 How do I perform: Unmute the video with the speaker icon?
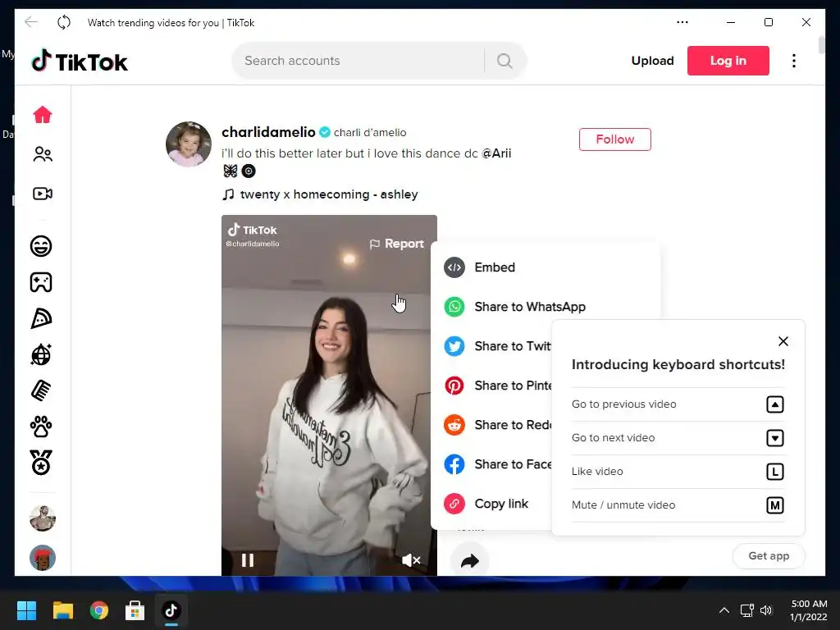(411, 560)
